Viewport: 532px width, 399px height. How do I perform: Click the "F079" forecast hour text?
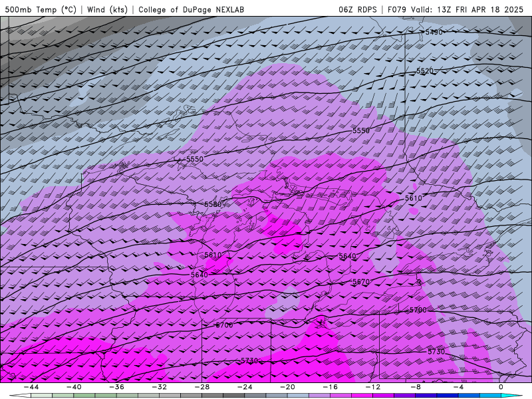[x=396, y=9]
